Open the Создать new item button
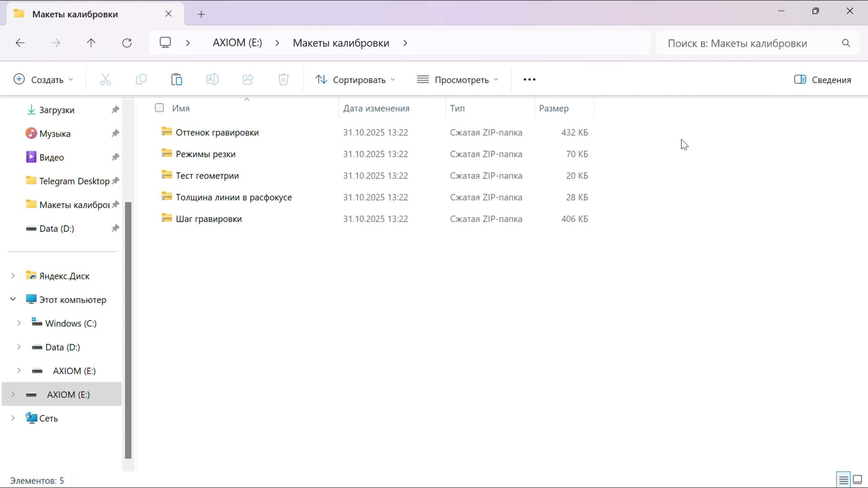 (x=43, y=80)
